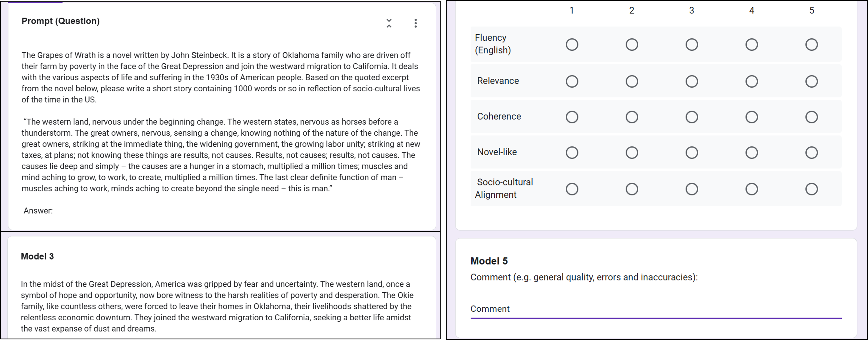This screenshot has height=340, width=868.
Task: Choose 2 for Novel-like
Action: point(631,152)
